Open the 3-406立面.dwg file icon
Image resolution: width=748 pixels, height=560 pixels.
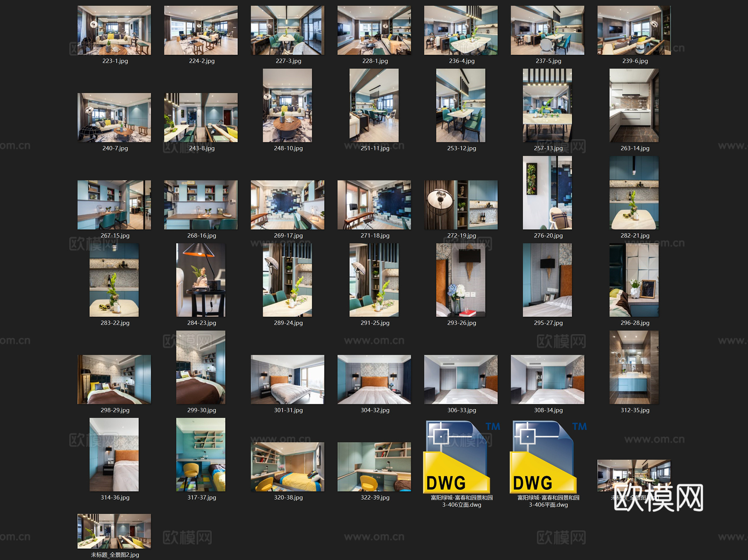pos(457,456)
